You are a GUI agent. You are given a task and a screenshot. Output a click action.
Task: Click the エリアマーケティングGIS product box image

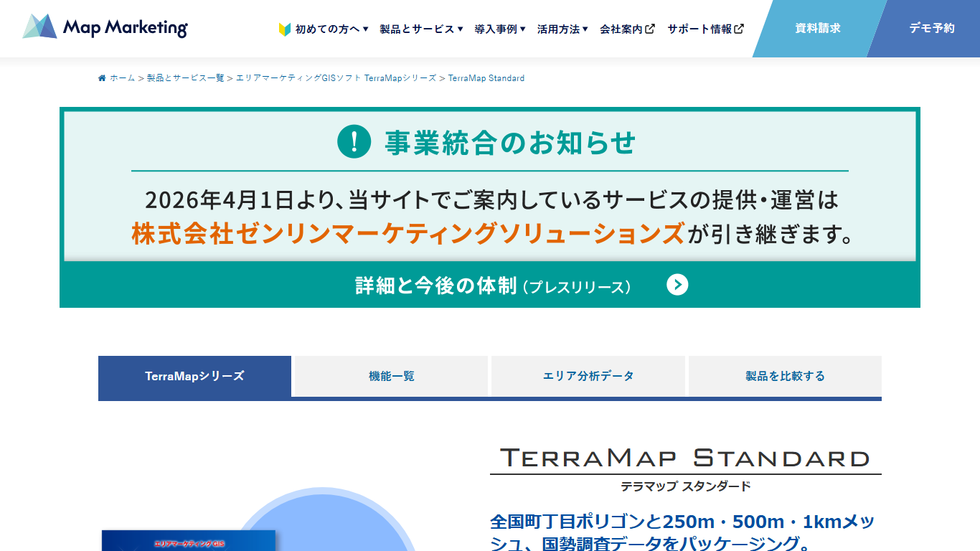[x=189, y=540]
